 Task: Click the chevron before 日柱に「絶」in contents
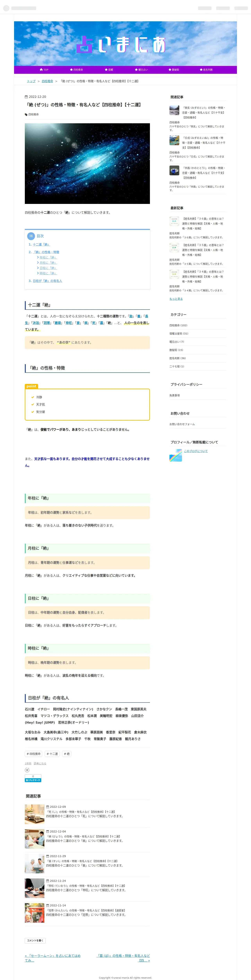coord(38,268)
